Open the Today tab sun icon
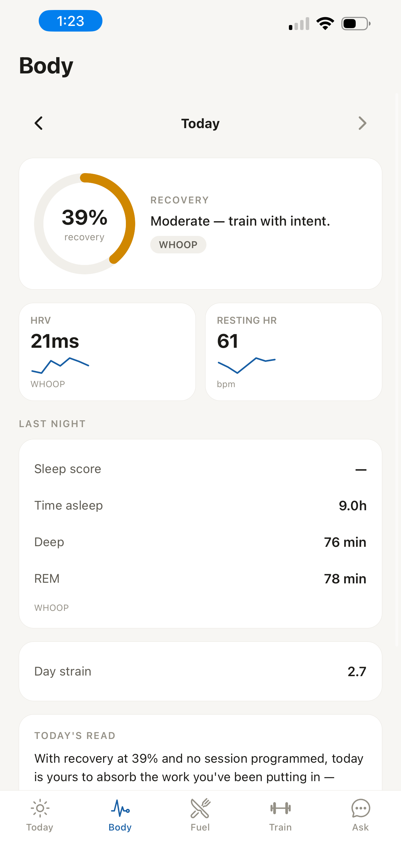This screenshot has width=401, height=868. (40, 808)
